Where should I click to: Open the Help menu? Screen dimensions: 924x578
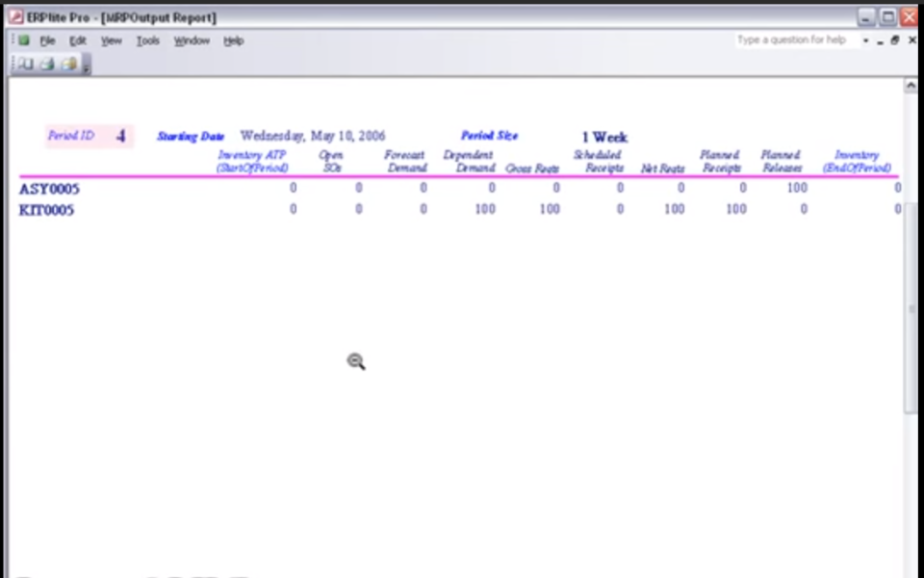coord(233,40)
